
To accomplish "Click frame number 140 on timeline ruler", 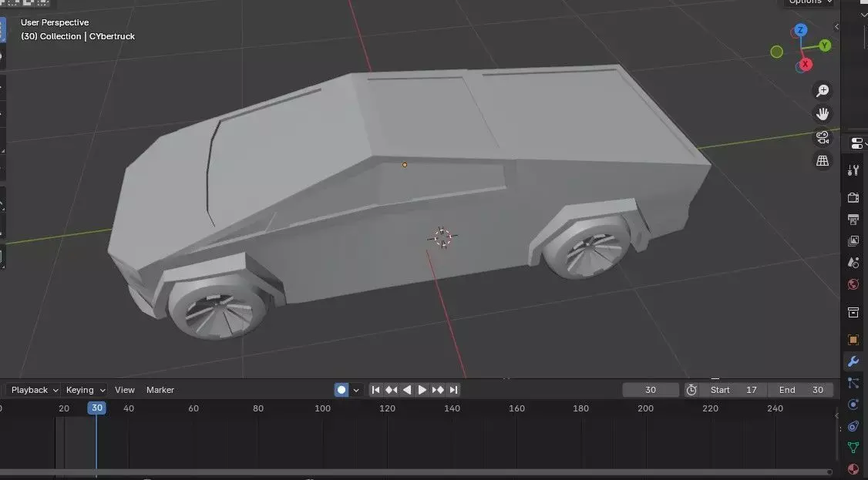I will point(453,408).
